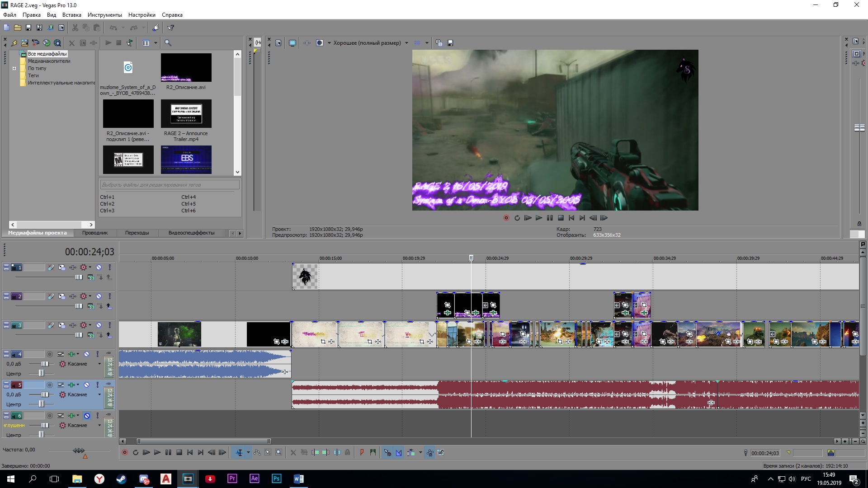Select the Envelope Edit tool
The width and height of the screenshot is (868, 488).
click(x=257, y=452)
